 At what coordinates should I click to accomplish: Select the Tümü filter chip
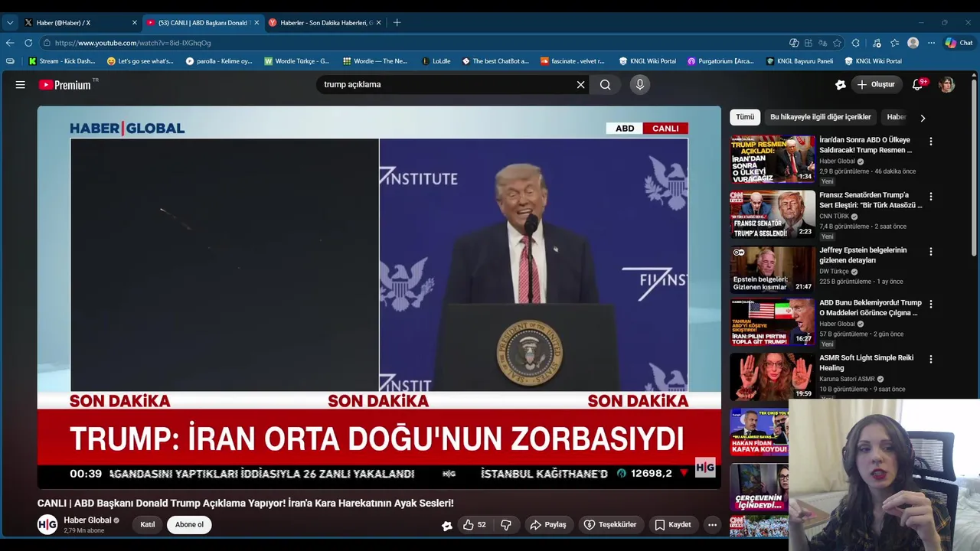(745, 117)
